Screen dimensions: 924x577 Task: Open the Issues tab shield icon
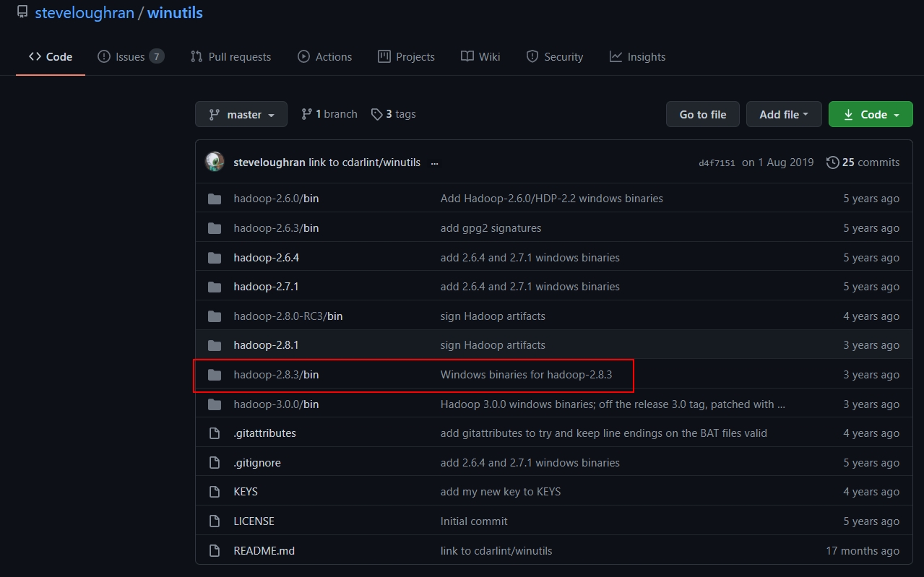[x=103, y=56]
